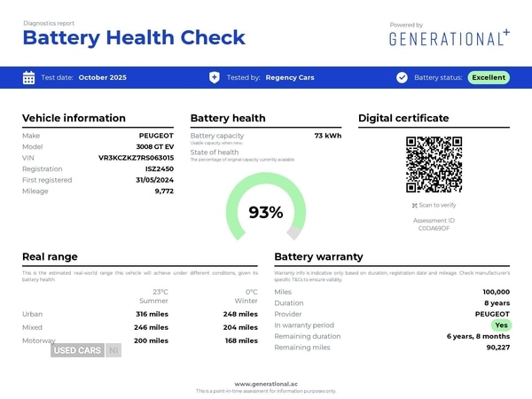Click the Battery warranty section heading
Screen dimensions: 532x399
(x=318, y=256)
